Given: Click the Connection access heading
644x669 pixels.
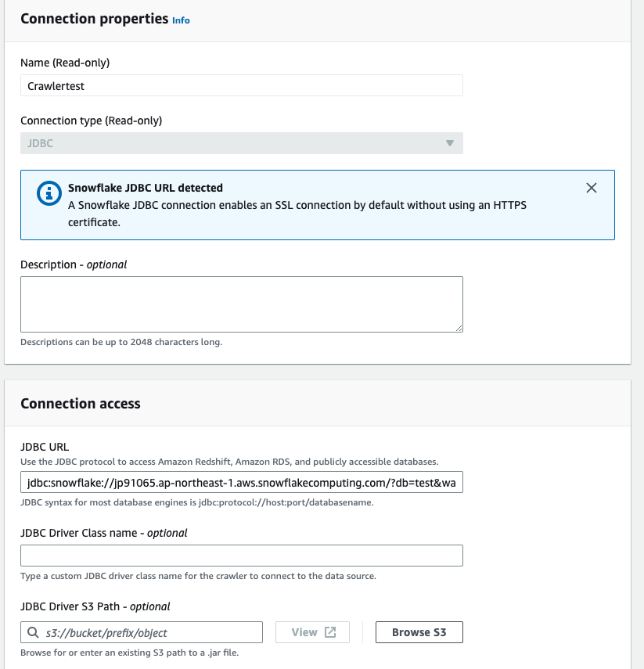Looking at the screenshot, I should 81,403.
